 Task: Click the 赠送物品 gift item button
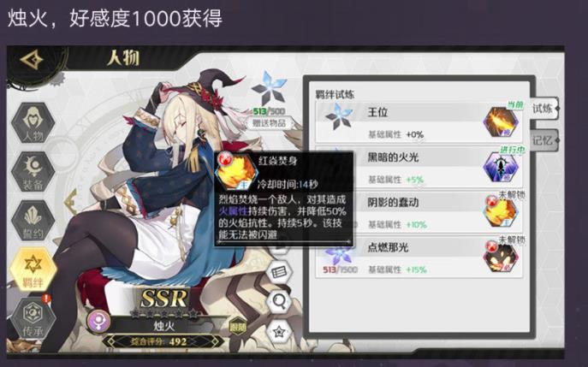tap(269, 123)
